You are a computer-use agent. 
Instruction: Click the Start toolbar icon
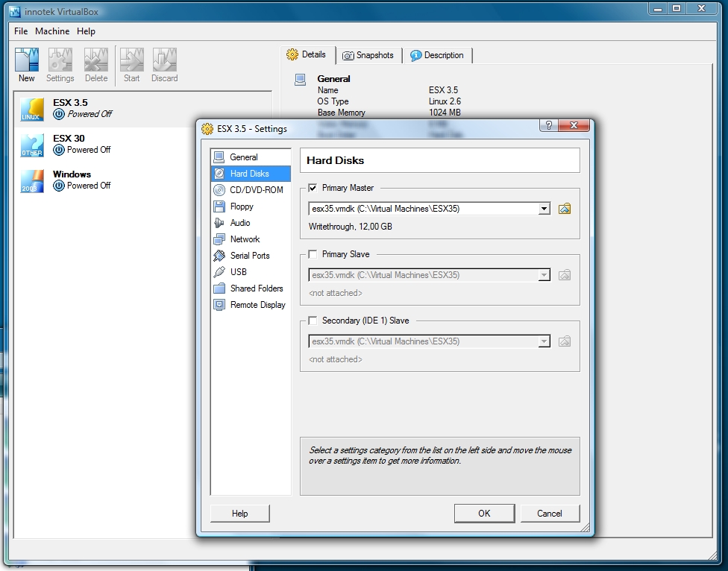[x=132, y=60]
